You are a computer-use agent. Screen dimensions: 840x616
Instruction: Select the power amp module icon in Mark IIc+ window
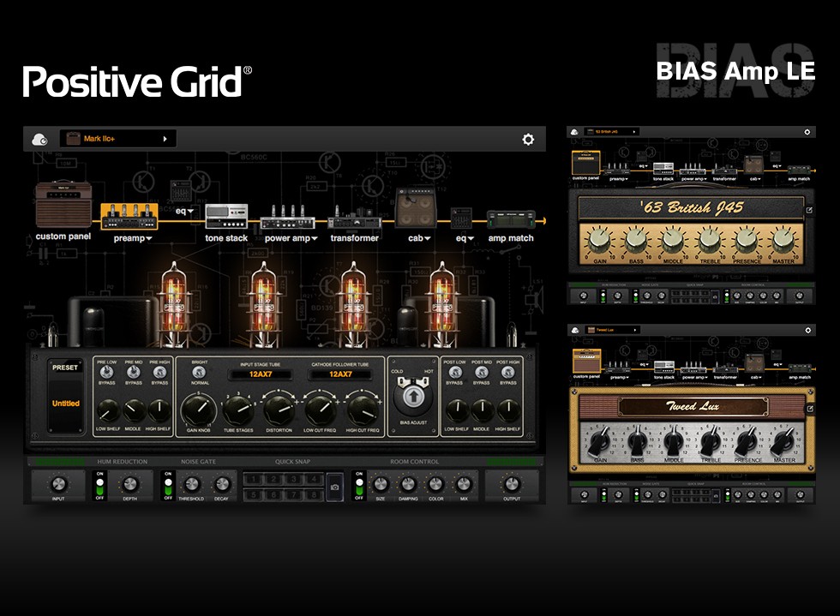[288, 217]
